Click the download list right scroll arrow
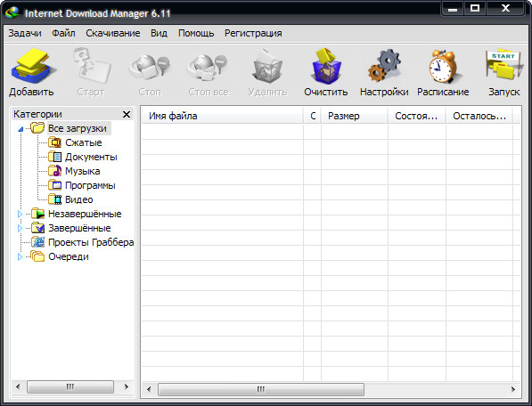Screen dimensions: 532x406 click(513, 389)
